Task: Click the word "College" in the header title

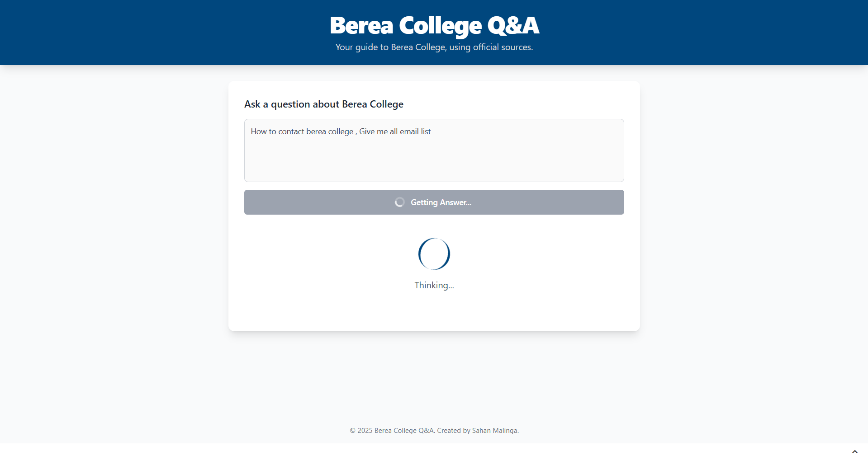Action: click(x=440, y=25)
